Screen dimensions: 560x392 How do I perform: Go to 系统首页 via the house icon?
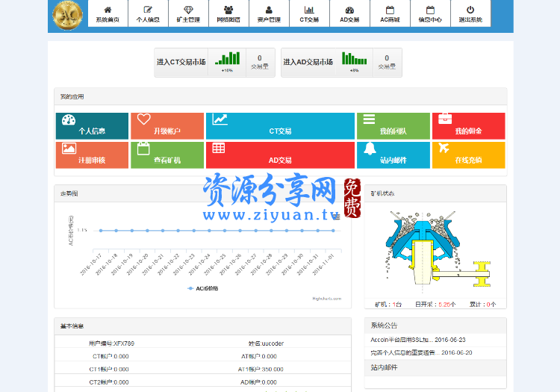point(108,13)
